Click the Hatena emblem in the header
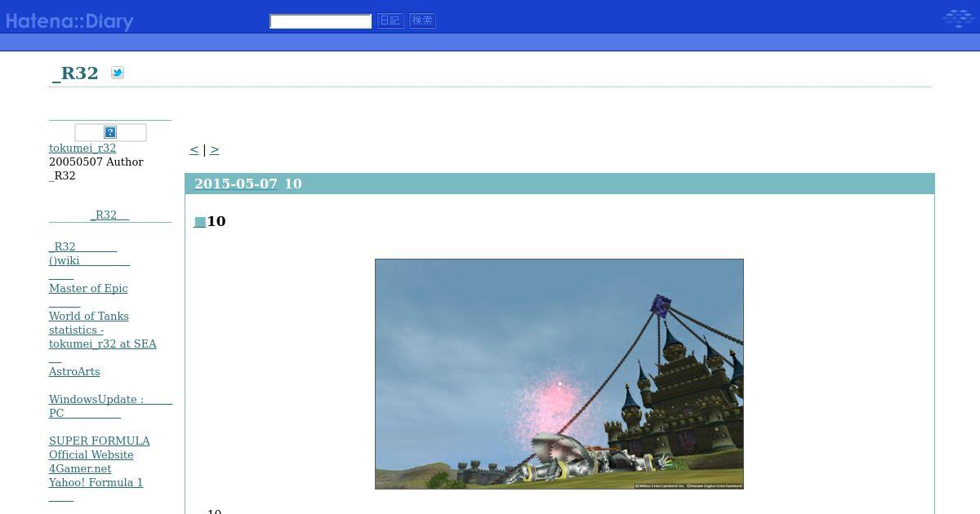Viewport: 980px width, 514px height. click(957, 18)
